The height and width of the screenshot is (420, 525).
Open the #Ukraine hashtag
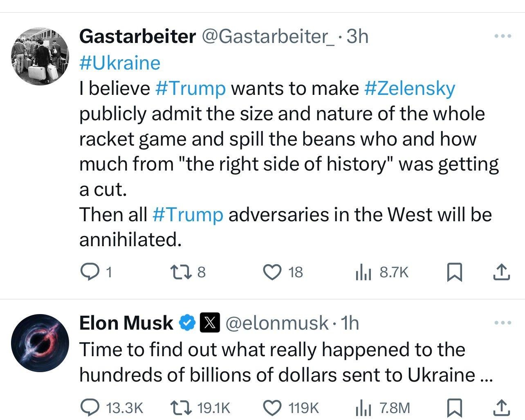(x=119, y=63)
